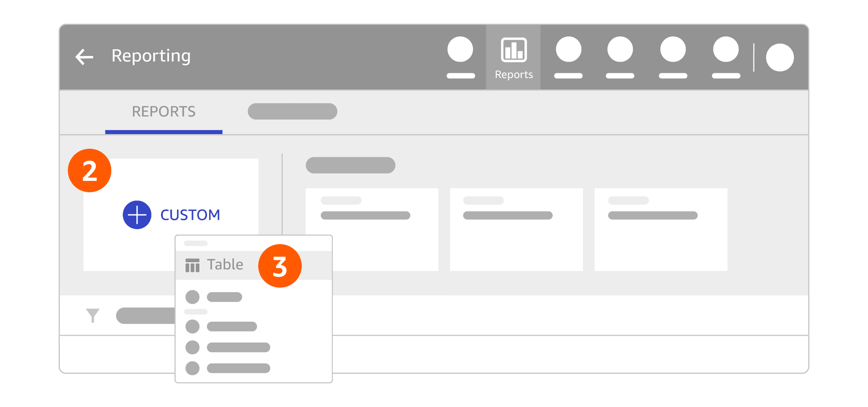Open the Reports bar chart icon

point(513,49)
